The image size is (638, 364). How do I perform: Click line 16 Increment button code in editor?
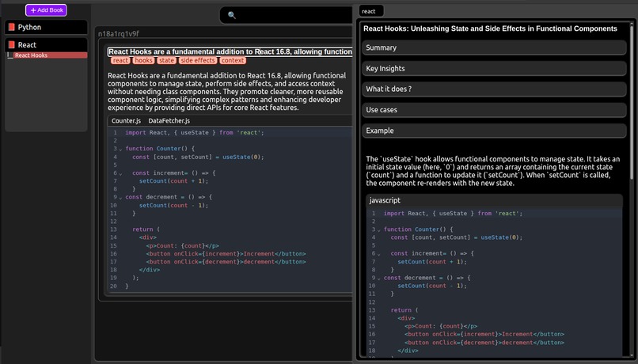[226, 254]
